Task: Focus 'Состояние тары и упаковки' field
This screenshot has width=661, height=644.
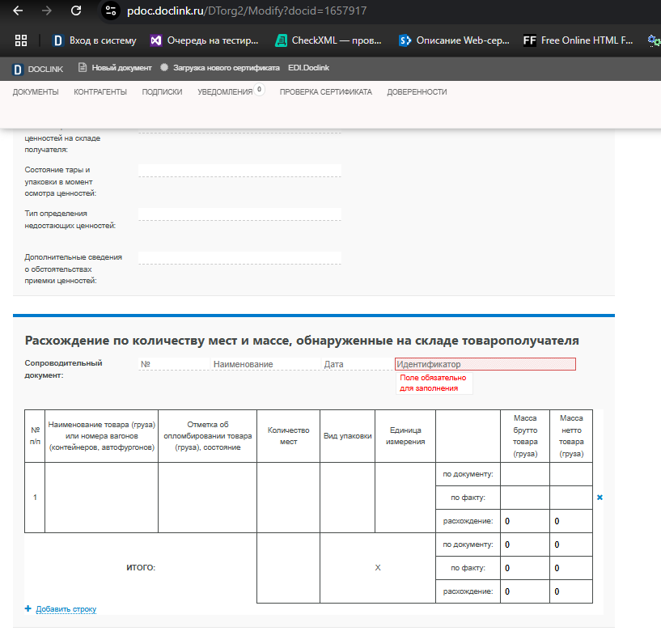Action: coord(239,171)
